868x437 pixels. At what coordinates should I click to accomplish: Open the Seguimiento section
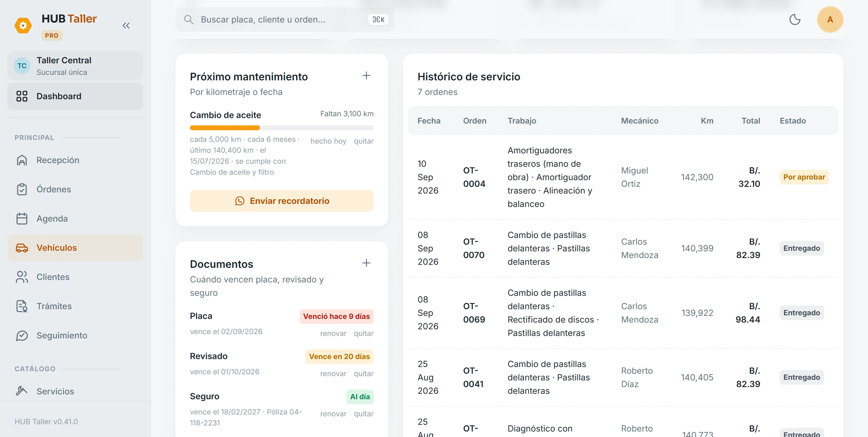tap(75, 335)
